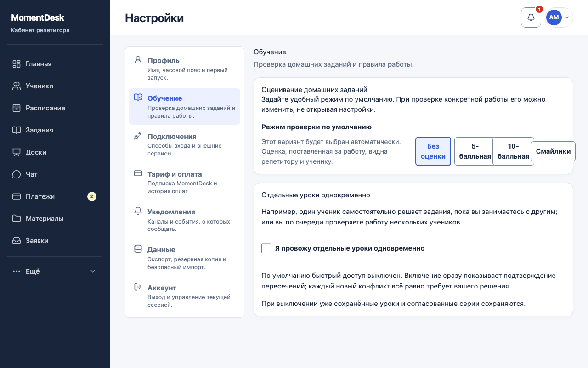
Task: Click the Платежи card icon in sidebar
Action: (17, 196)
